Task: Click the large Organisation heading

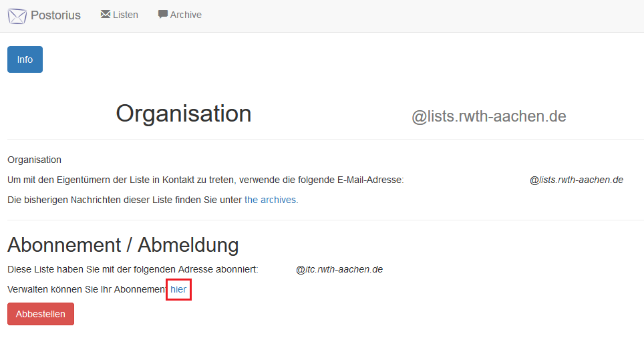Action: [183, 114]
